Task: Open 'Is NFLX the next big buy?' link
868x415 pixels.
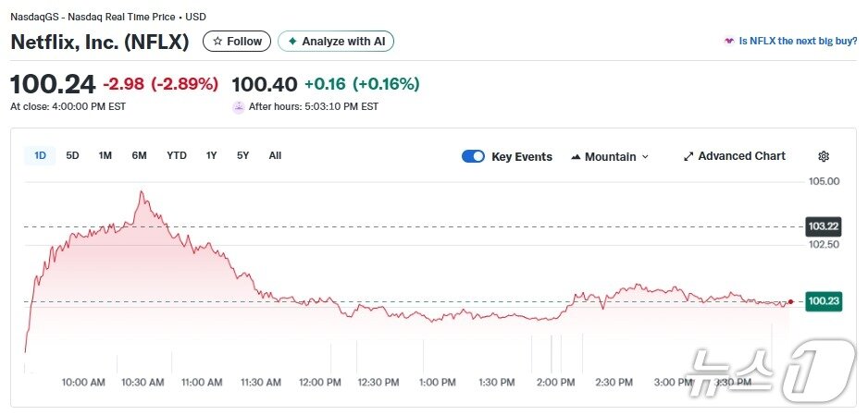Action: [x=797, y=42]
